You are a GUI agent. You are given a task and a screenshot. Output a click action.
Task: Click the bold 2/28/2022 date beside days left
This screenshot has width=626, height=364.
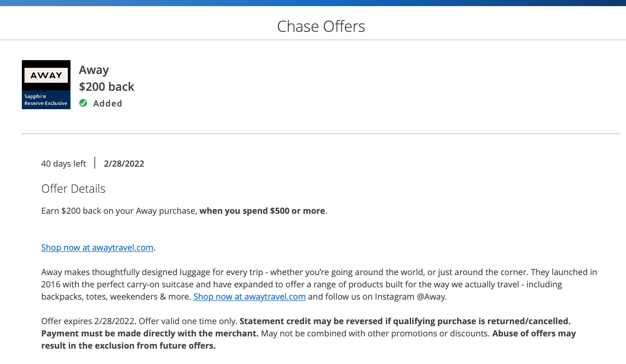[x=124, y=164]
